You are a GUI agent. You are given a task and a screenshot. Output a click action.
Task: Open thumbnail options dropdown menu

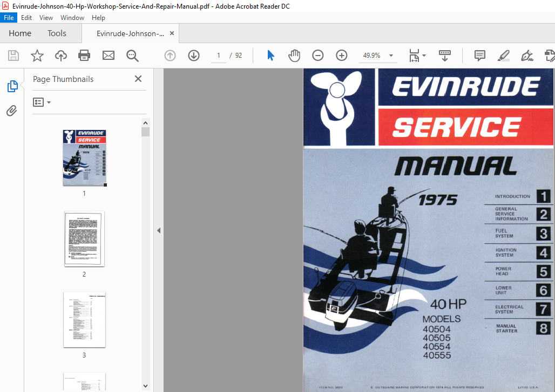[x=42, y=102]
